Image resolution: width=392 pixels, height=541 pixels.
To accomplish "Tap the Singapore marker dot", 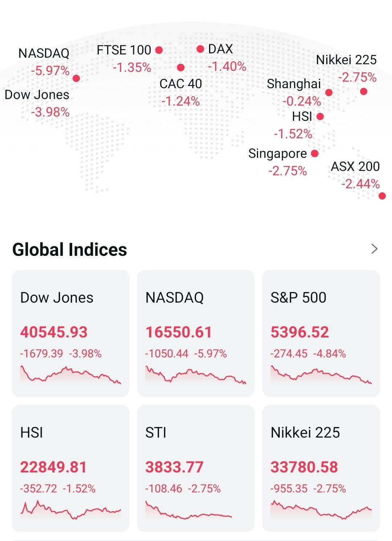I will [x=315, y=153].
